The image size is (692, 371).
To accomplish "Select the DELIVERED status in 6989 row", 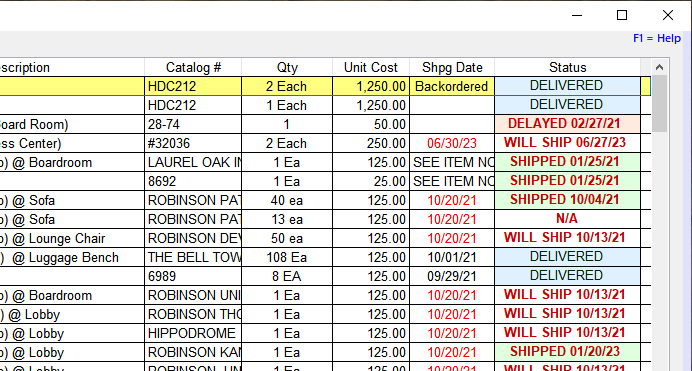I will 568,276.
